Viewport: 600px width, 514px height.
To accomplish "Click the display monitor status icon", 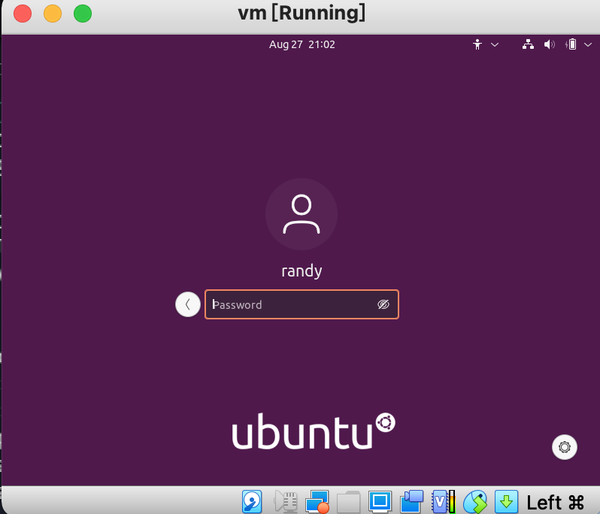I will pos(380,501).
